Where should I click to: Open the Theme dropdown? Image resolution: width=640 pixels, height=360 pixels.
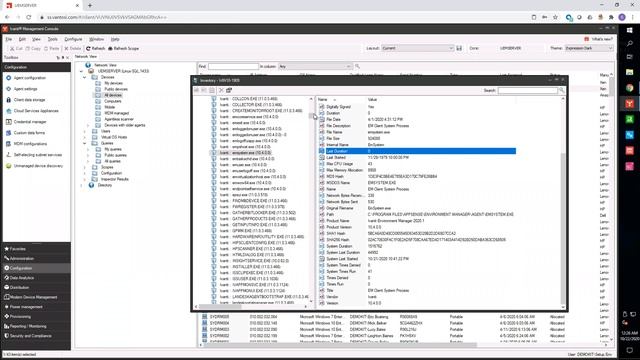point(589,48)
